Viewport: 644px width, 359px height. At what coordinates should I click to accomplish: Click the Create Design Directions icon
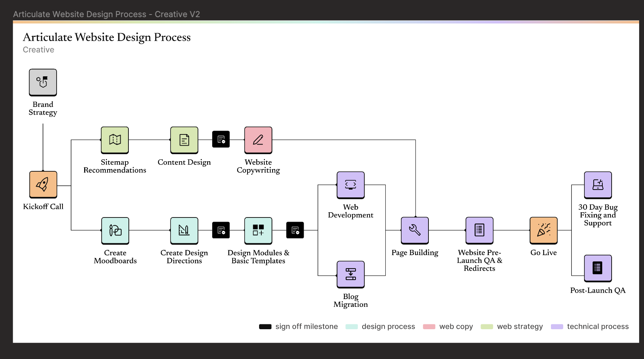coord(184,231)
